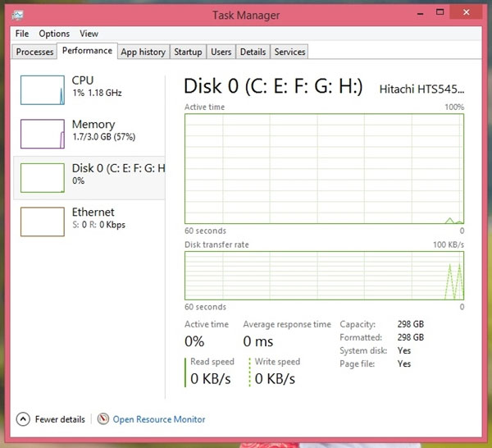Click the 100 KB/s scale label
This screenshot has width=492, height=448.
[448, 245]
